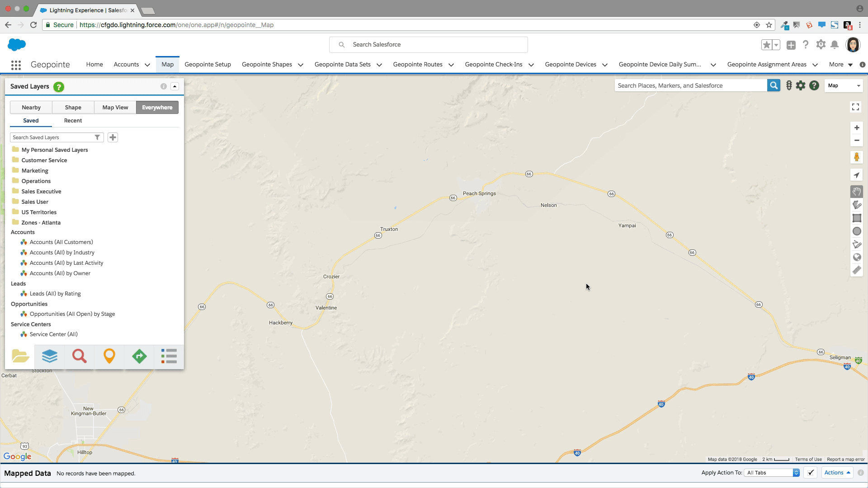Click the Geopointe search/find icon
This screenshot has width=868, height=488.
[x=79, y=357]
